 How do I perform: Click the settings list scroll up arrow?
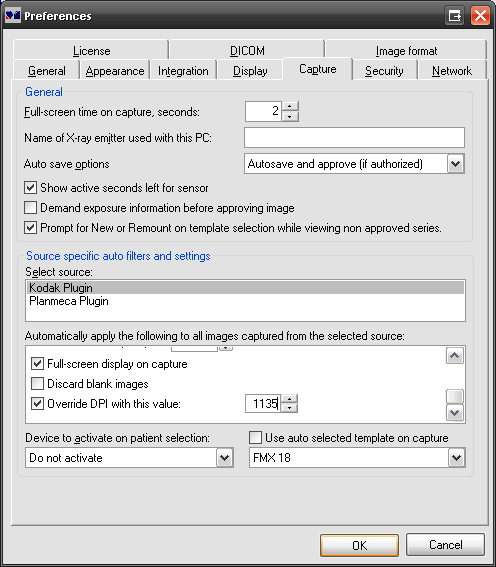coord(455,356)
